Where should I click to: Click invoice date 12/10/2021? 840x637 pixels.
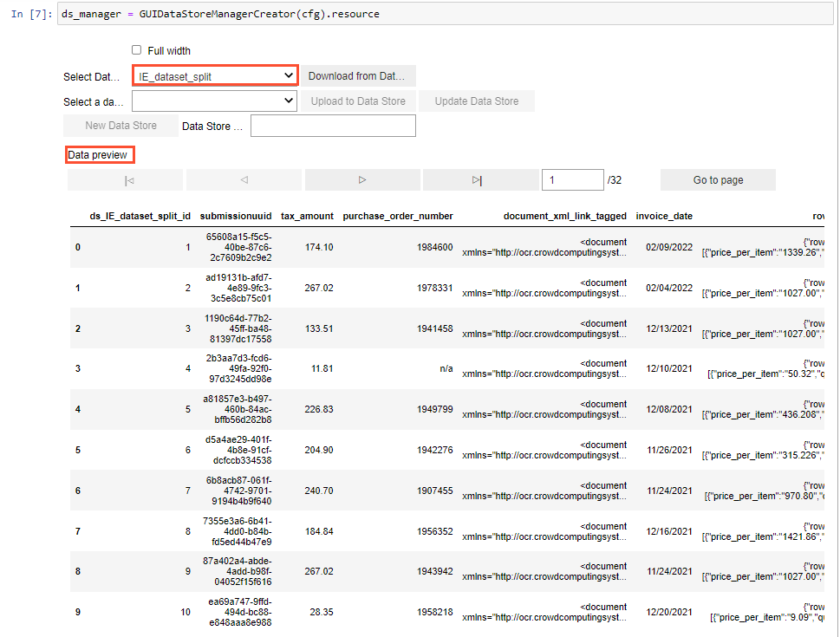coord(669,368)
